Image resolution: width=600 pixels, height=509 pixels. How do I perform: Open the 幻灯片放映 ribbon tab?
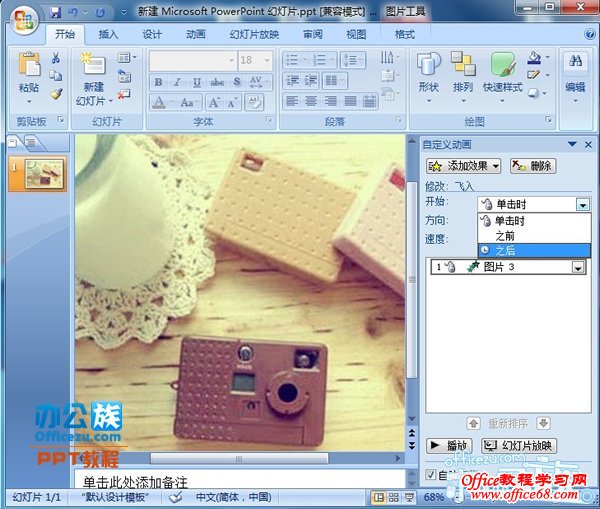[x=254, y=35]
